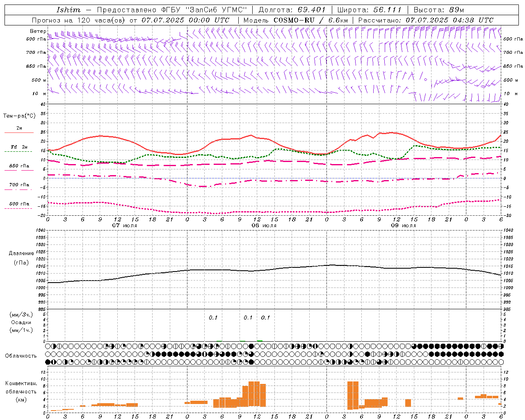The height and width of the screenshot is (420, 525).
Task: Click the 500 м wind level label on left
Action: point(39,80)
